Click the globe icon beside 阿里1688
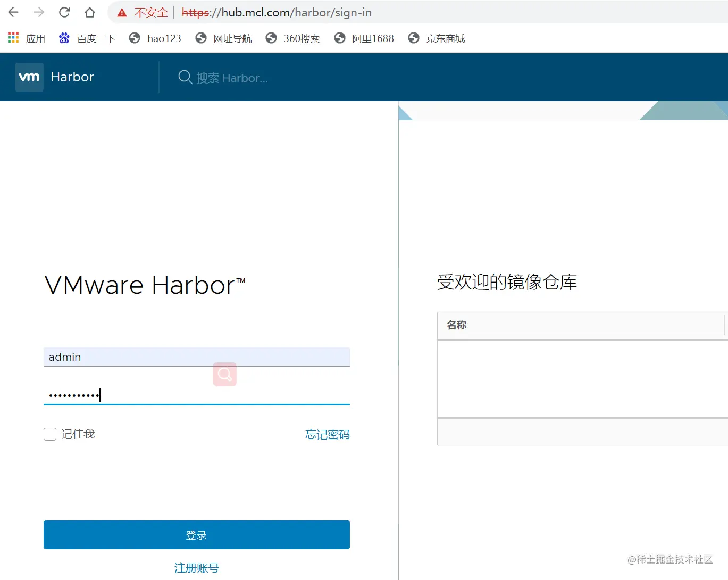This screenshot has height=580, width=728. 340,38
